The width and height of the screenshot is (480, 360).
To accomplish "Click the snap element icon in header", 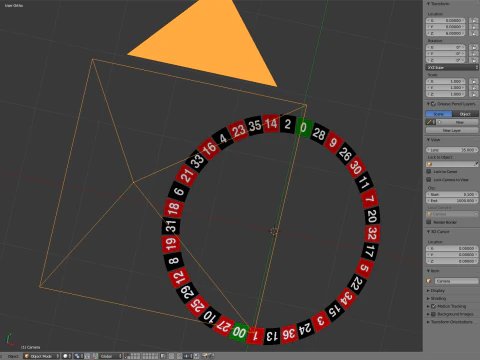I will click(187, 356).
